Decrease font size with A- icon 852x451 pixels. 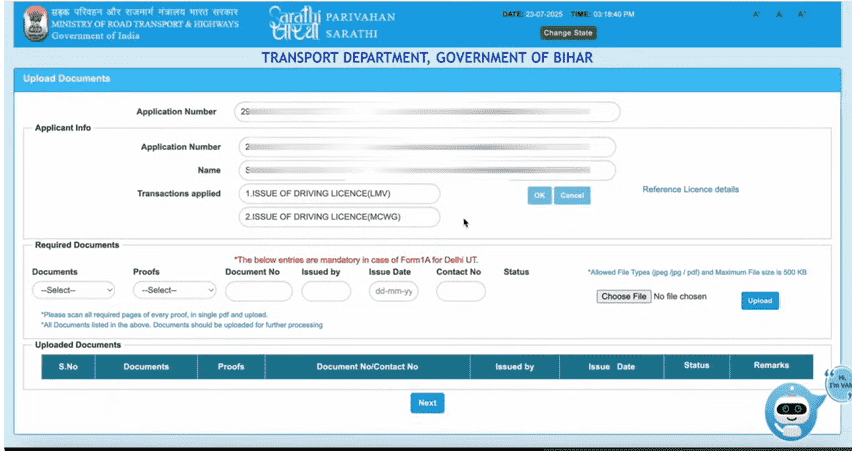756,15
